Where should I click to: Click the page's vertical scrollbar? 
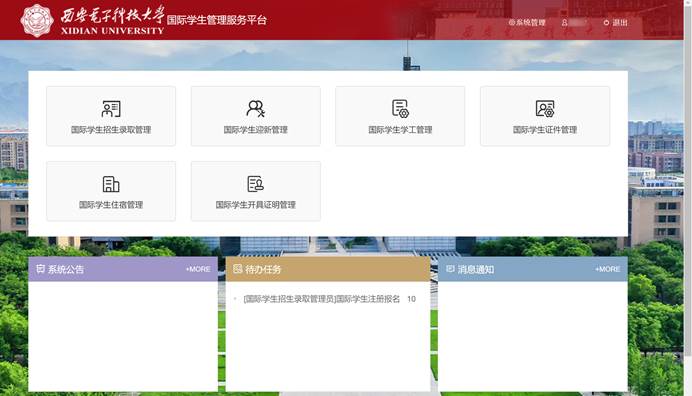(688, 177)
